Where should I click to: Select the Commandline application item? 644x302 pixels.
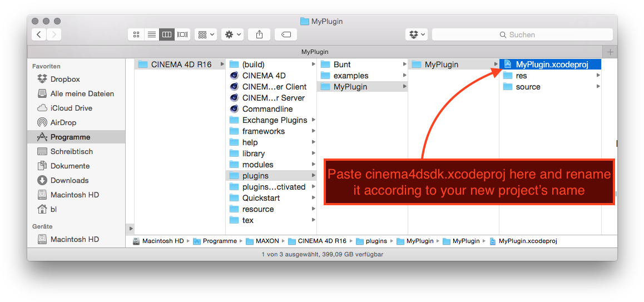(267, 109)
